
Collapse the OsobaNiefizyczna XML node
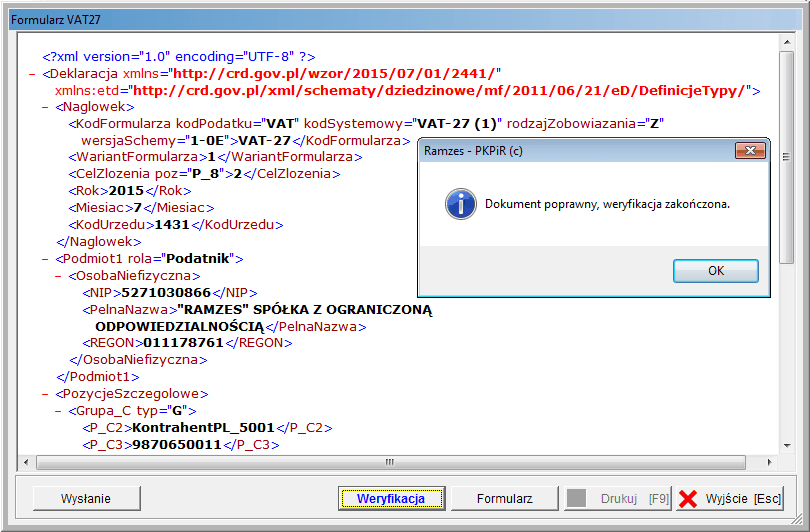(x=58, y=276)
